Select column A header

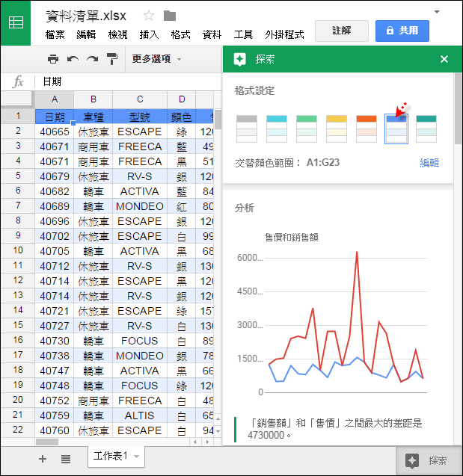pyautogui.click(x=55, y=99)
